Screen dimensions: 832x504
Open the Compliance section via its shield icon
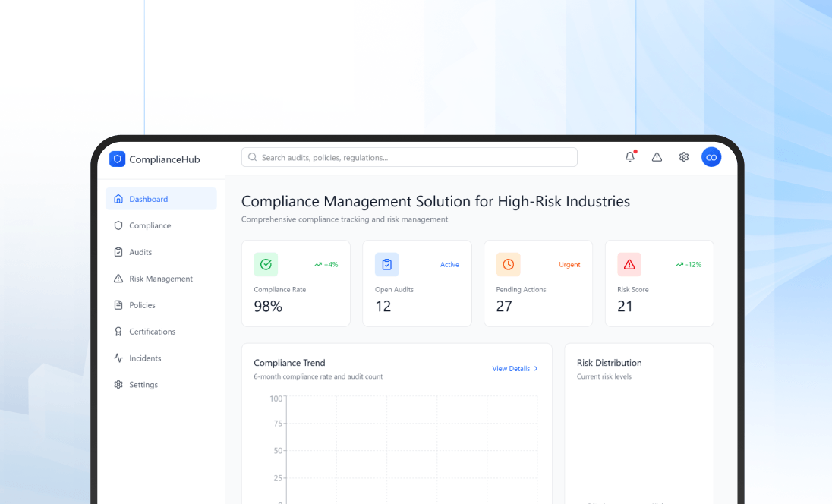(118, 225)
